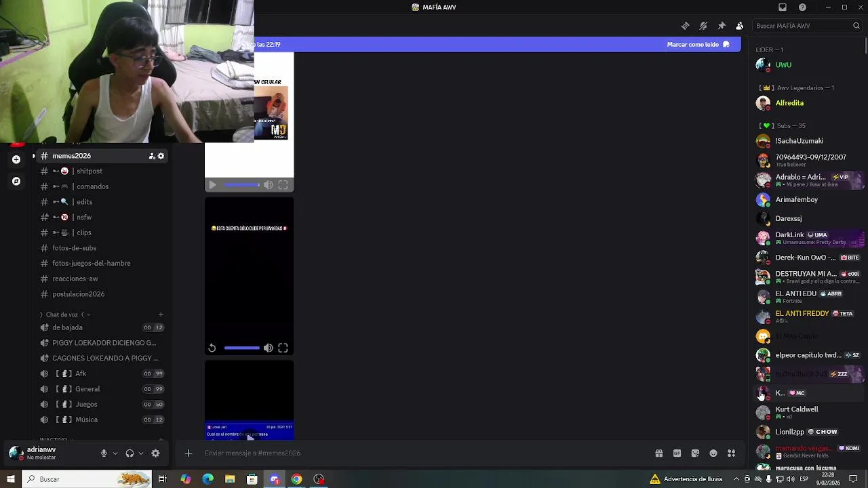Open the Discord help icon
Screen dimensions: 868x488
coord(802,7)
